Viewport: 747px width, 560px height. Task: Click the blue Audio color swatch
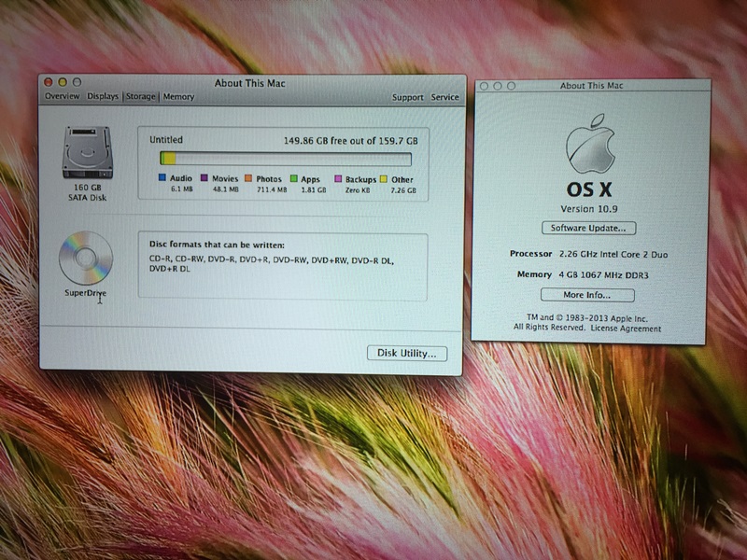162,177
